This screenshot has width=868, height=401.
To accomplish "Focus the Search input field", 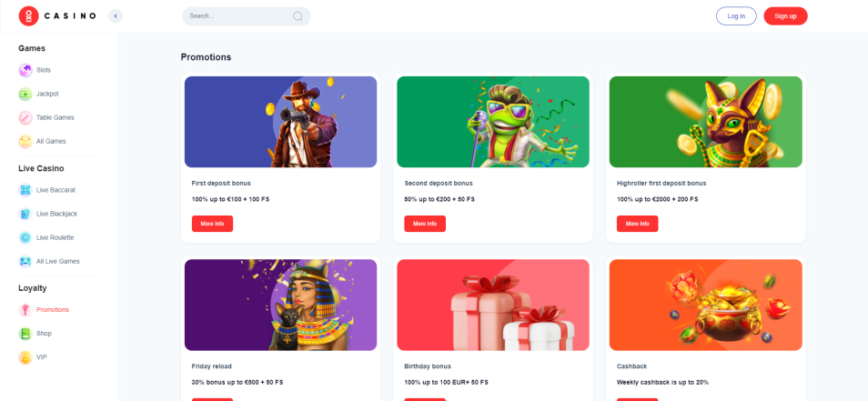I will (247, 16).
